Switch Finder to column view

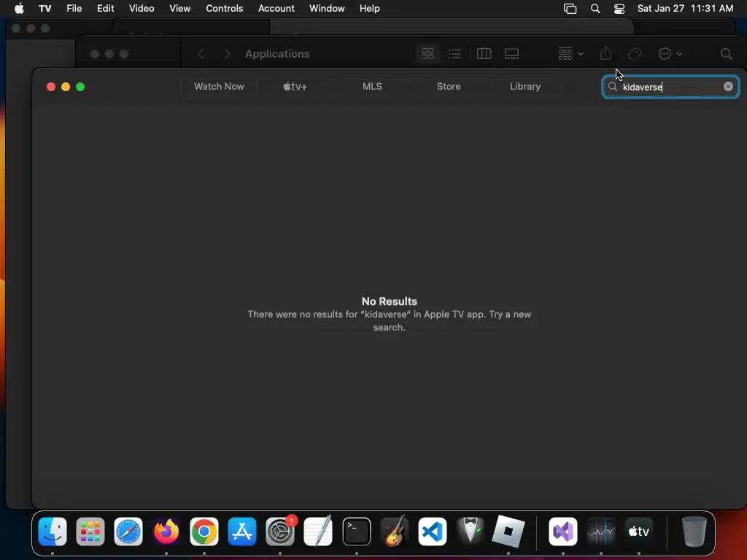click(484, 53)
